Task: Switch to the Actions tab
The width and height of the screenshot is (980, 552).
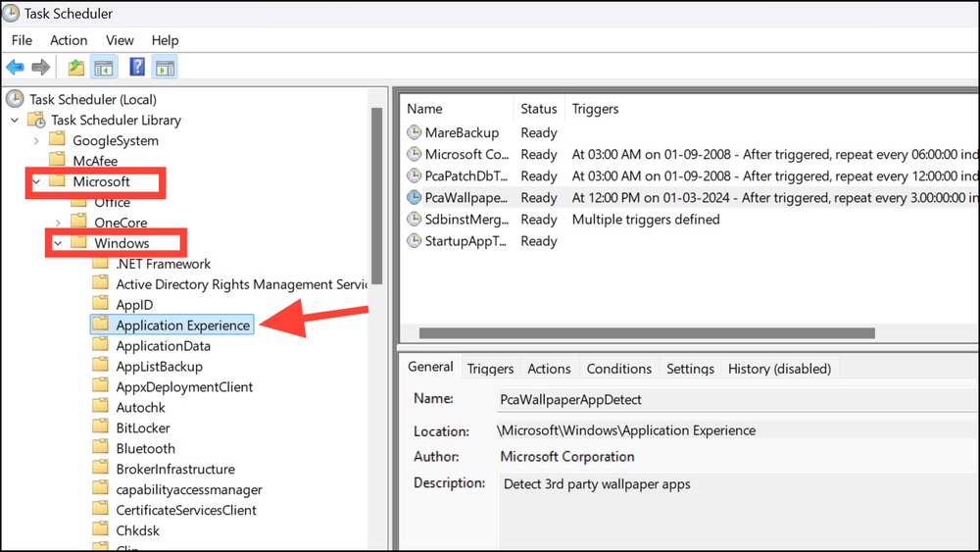Action: tap(550, 369)
